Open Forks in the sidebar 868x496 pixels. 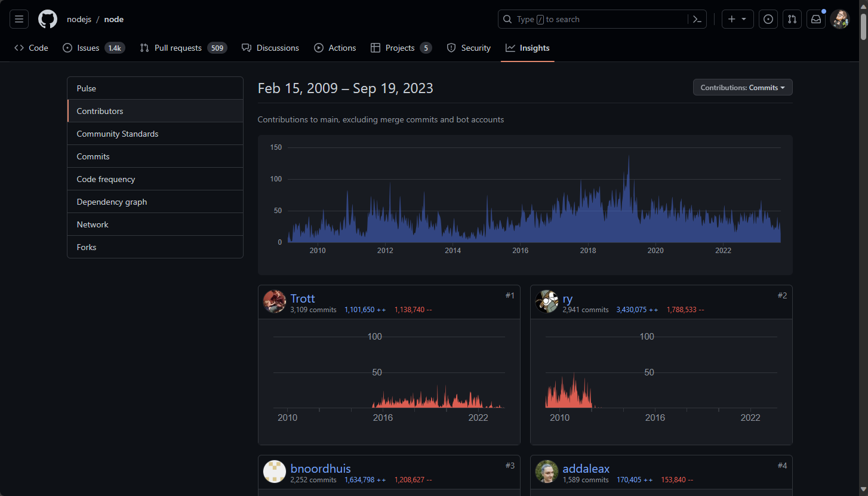(155, 247)
